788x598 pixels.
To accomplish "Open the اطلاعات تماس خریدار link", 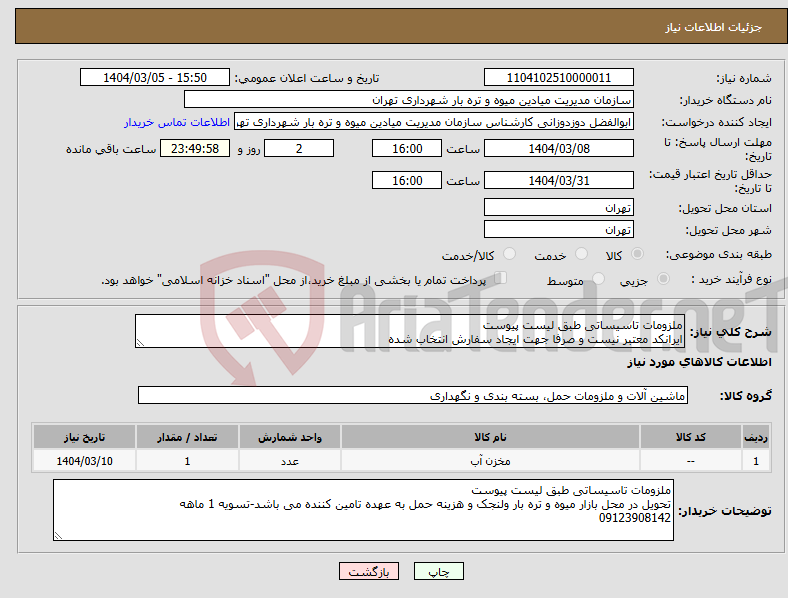I will 177,122.
